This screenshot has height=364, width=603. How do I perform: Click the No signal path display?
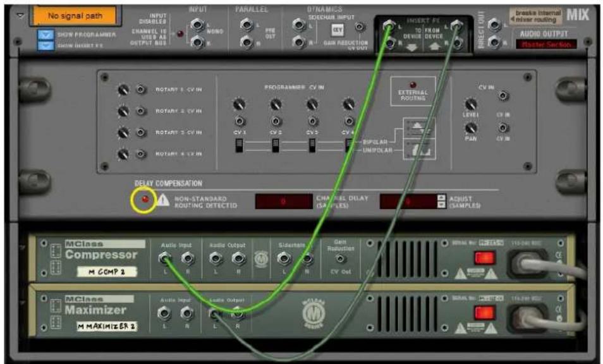pyautogui.click(x=75, y=16)
